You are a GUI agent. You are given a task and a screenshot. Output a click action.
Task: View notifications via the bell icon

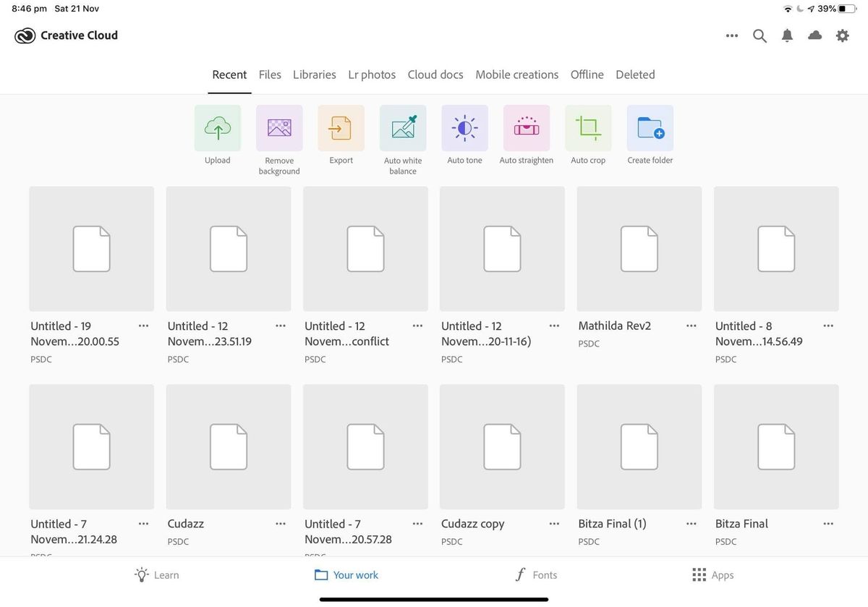click(787, 35)
